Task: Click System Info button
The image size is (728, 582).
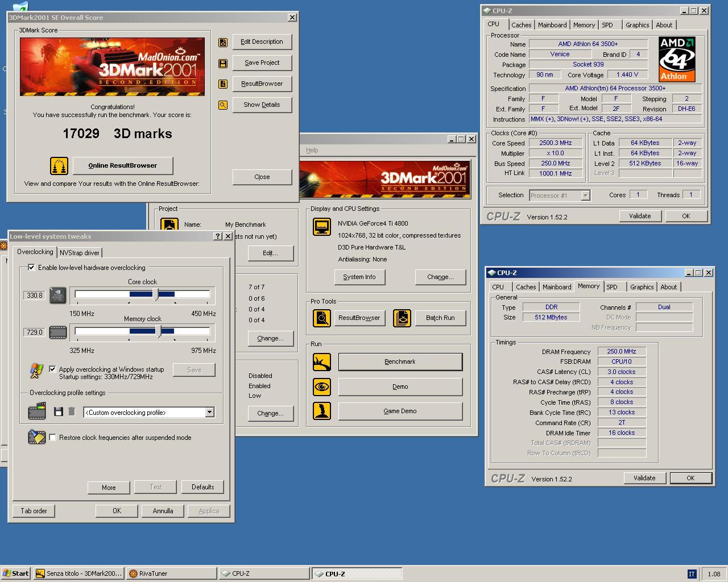Action: pos(359,277)
